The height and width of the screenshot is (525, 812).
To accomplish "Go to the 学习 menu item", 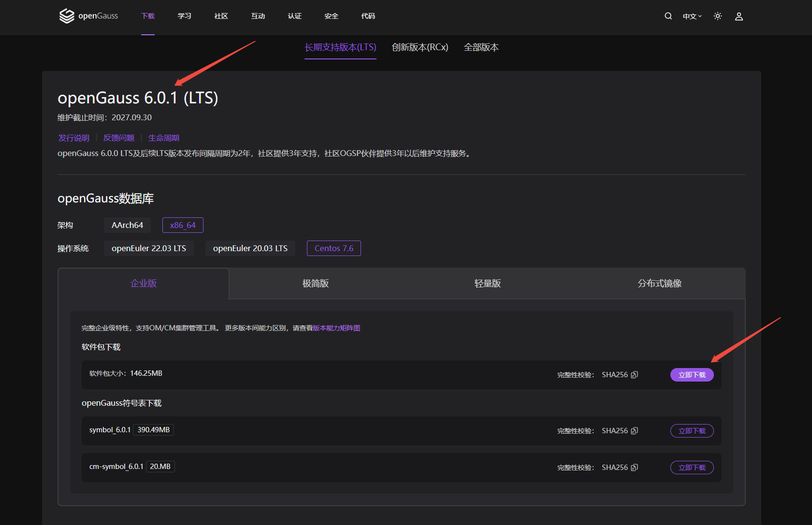I will 184,16.
